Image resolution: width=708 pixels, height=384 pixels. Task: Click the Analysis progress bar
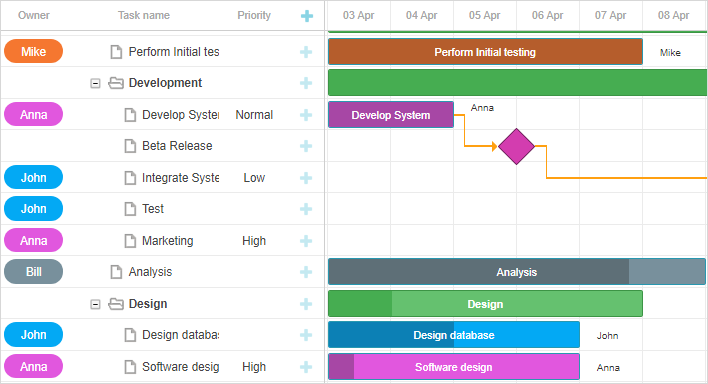[x=517, y=272]
